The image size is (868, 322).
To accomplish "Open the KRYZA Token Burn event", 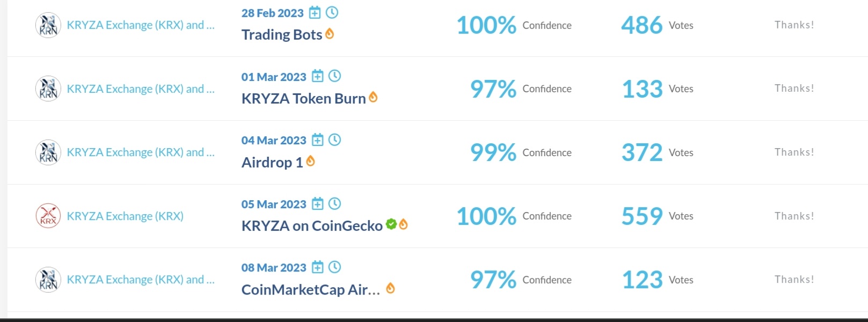I will click(304, 99).
